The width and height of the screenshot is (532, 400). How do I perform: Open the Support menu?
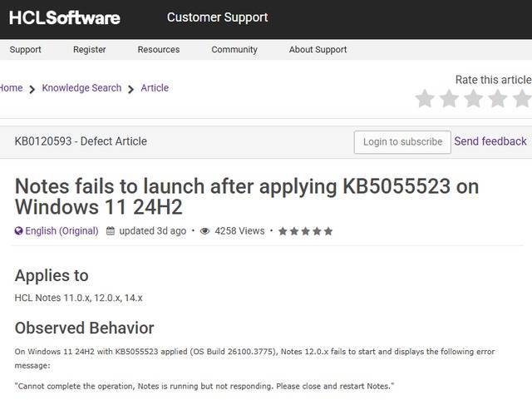tap(25, 50)
